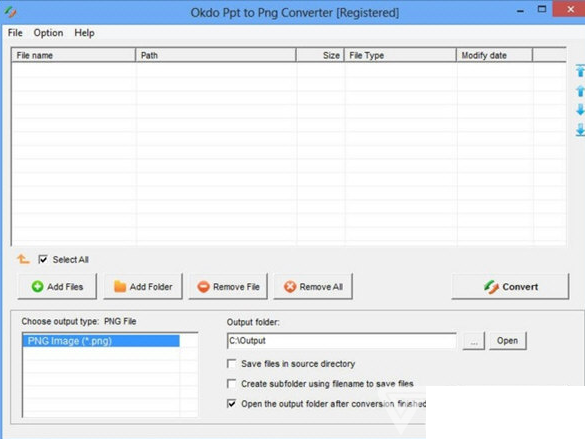
Task: Add files using the green plus button
Action: point(57,286)
